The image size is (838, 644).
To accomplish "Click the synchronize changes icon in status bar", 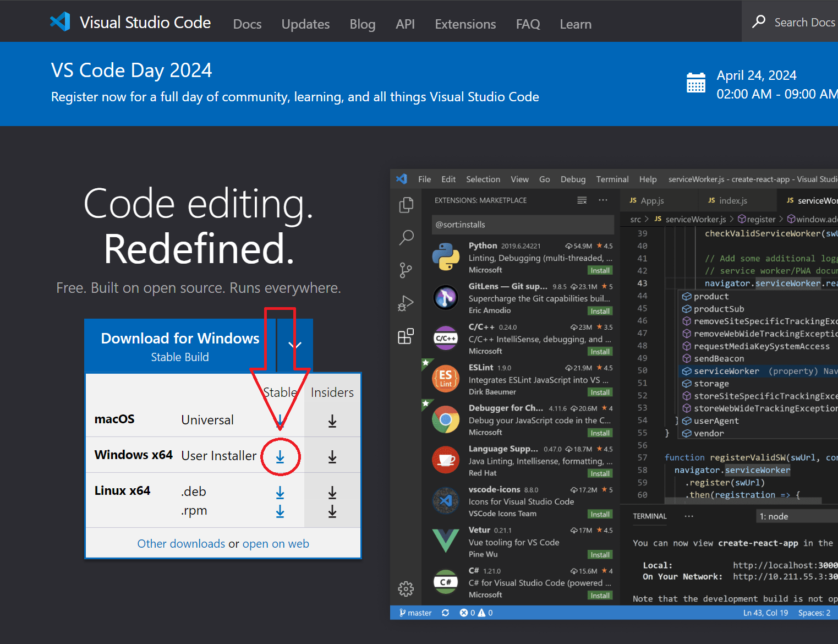I will coord(445,612).
